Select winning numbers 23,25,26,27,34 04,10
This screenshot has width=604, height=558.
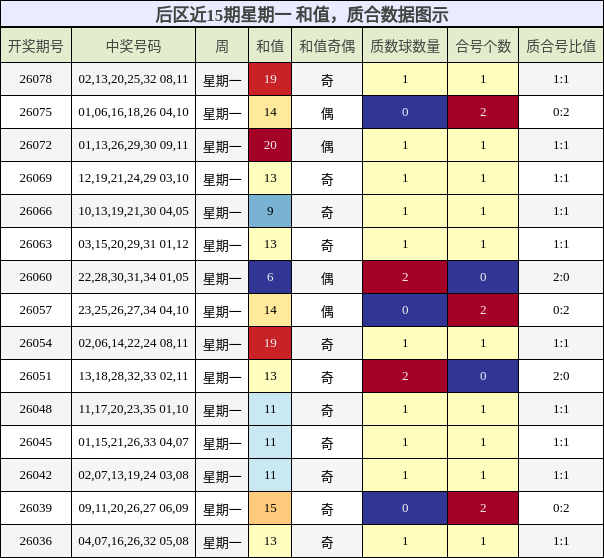point(133,310)
